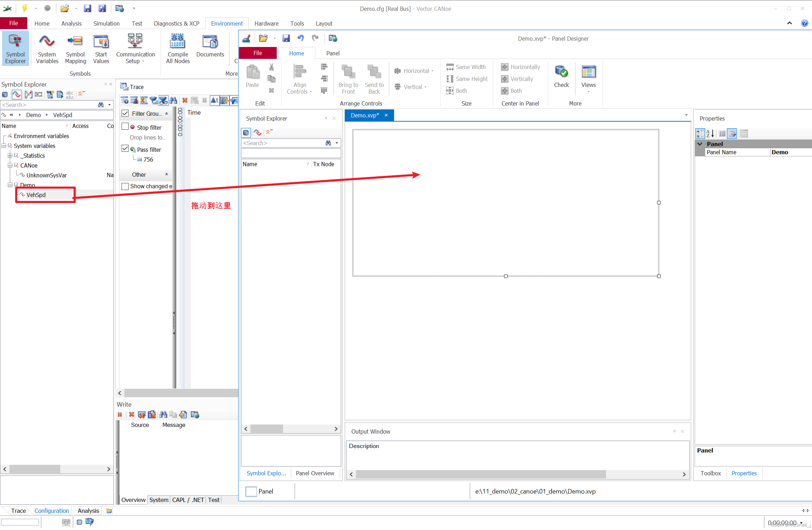Click the Panel Name value field

point(790,152)
